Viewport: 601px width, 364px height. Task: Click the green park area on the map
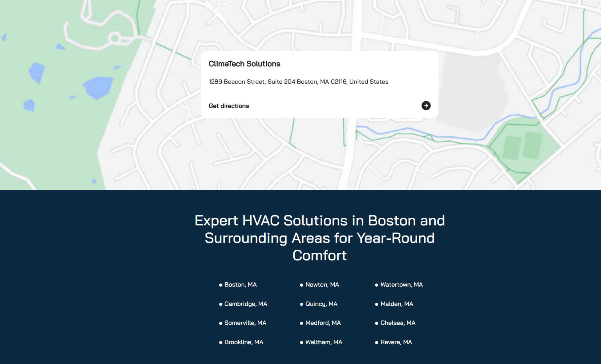click(x=57, y=85)
